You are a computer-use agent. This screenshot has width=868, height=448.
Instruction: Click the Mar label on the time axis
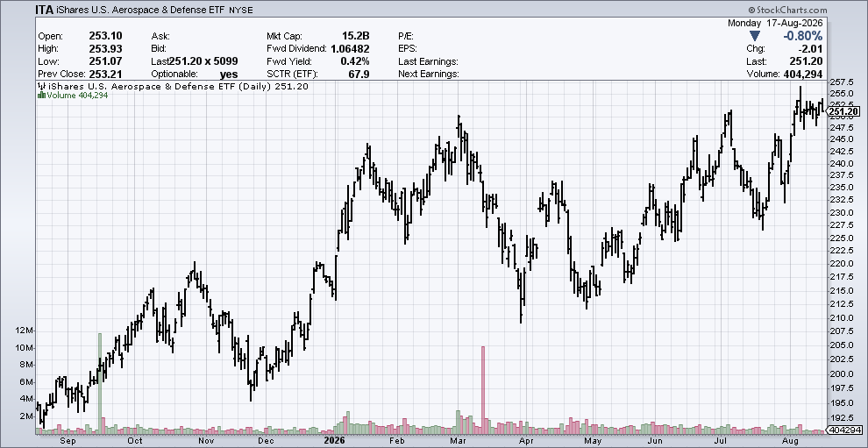click(x=458, y=441)
